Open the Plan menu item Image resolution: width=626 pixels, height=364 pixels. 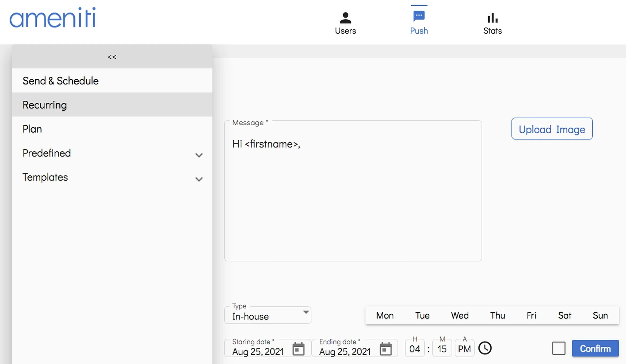coord(32,129)
